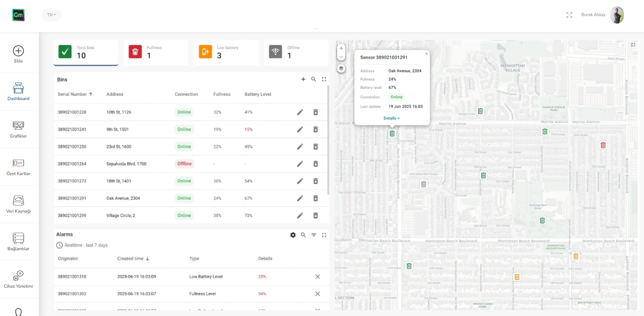Edit bin 389021001241 with the pencil icon
Screen dimensions: 644x316
[x=300, y=130]
